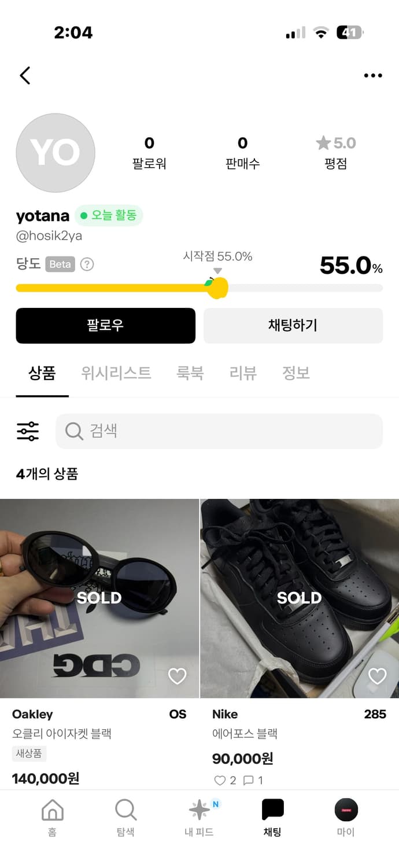Open the three-dot overflow menu
The height and width of the screenshot is (868, 399).
click(x=373, y=75)
